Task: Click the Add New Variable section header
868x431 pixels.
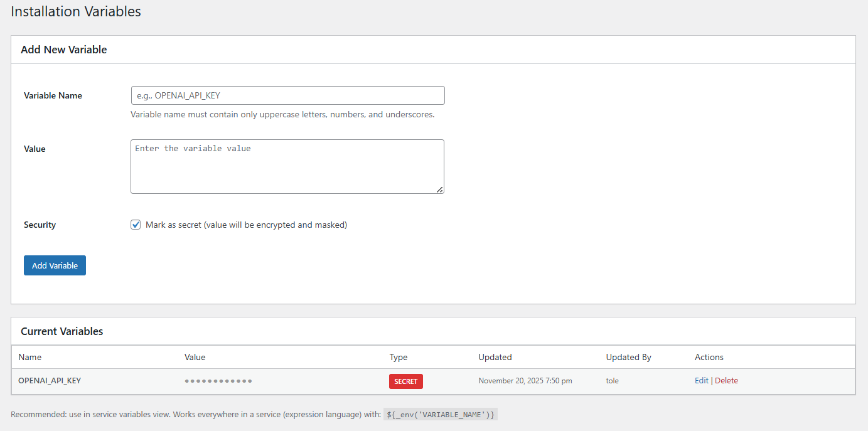Action: (63, 49)
